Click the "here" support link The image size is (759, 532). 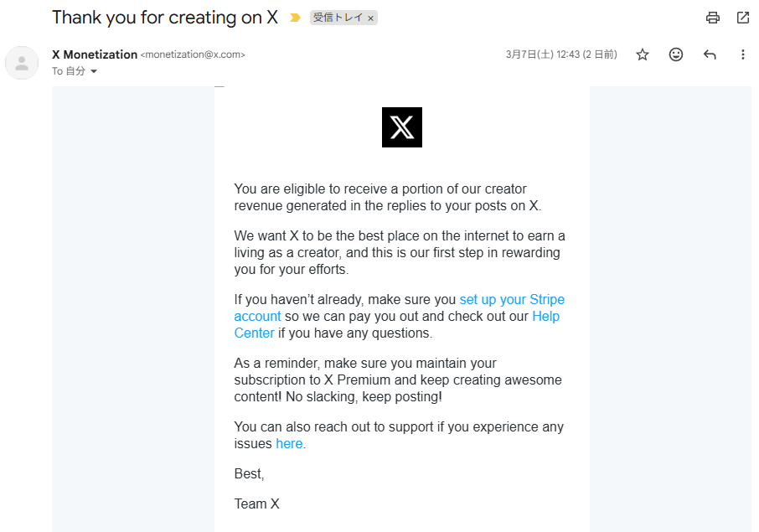click(289, 444)
